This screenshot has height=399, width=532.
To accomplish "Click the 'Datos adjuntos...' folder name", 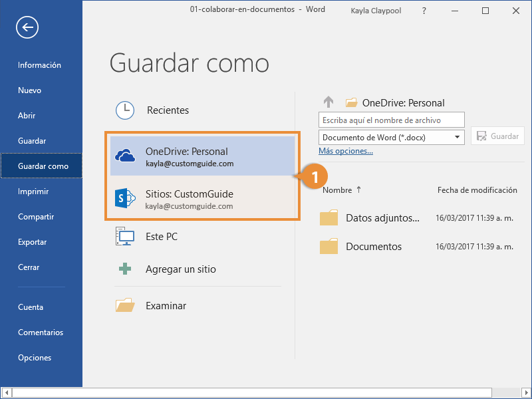I will 383,218.
